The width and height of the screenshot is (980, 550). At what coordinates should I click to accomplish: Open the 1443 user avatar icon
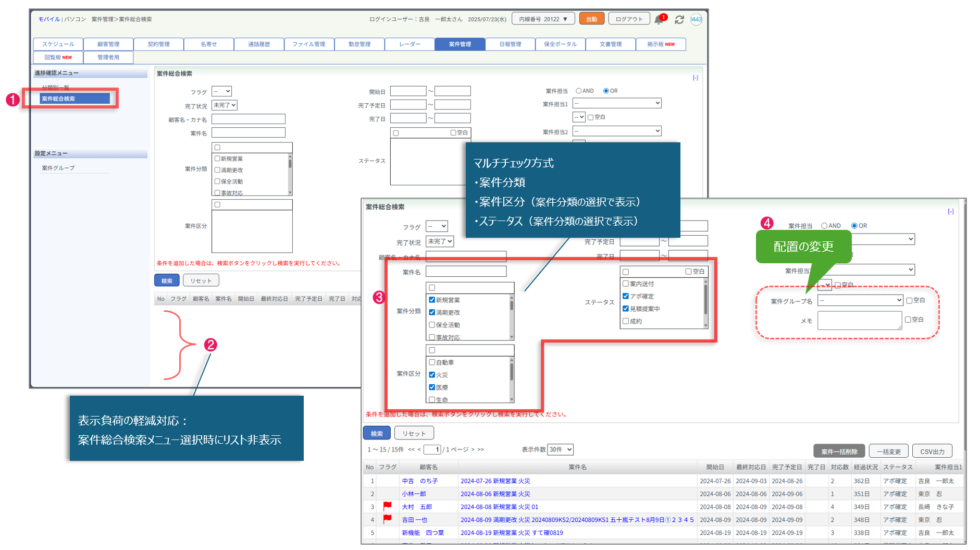696,19
